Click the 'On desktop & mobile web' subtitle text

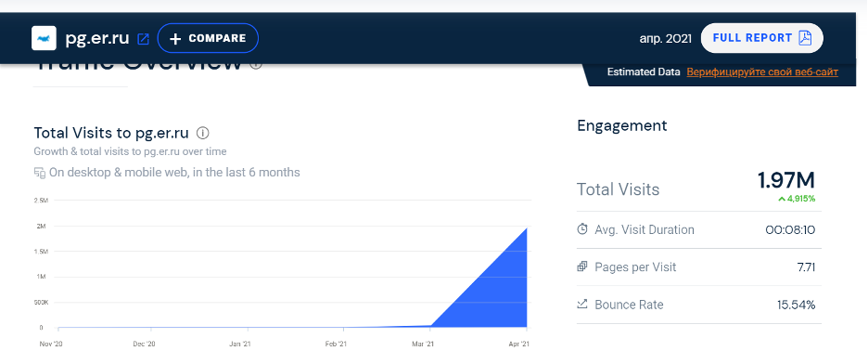tap(174, 173)
